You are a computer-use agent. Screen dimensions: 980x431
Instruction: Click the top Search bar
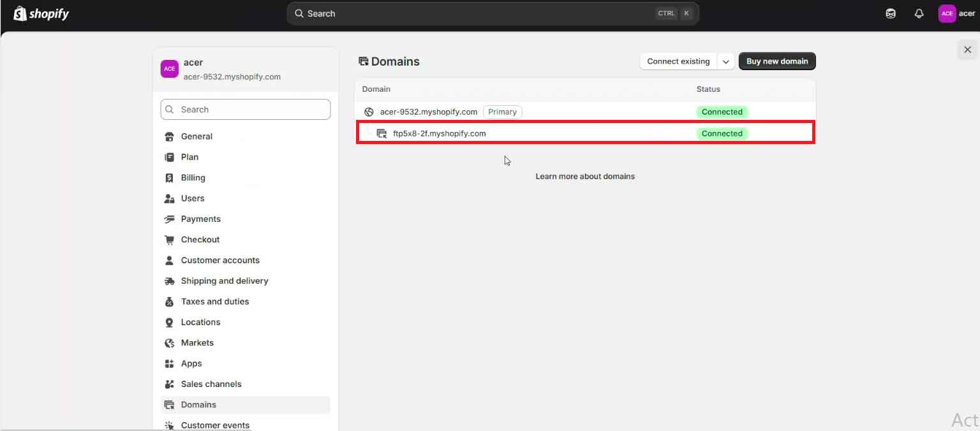493,13
